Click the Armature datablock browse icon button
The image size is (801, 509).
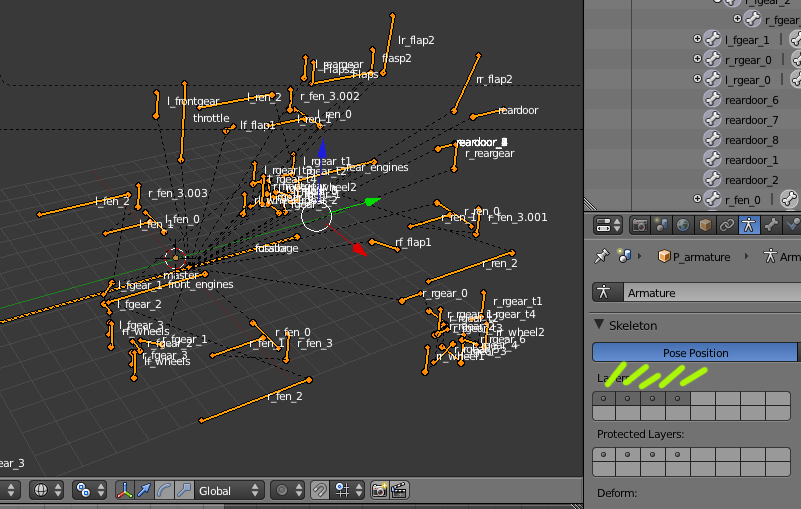[x=607, y=292]
